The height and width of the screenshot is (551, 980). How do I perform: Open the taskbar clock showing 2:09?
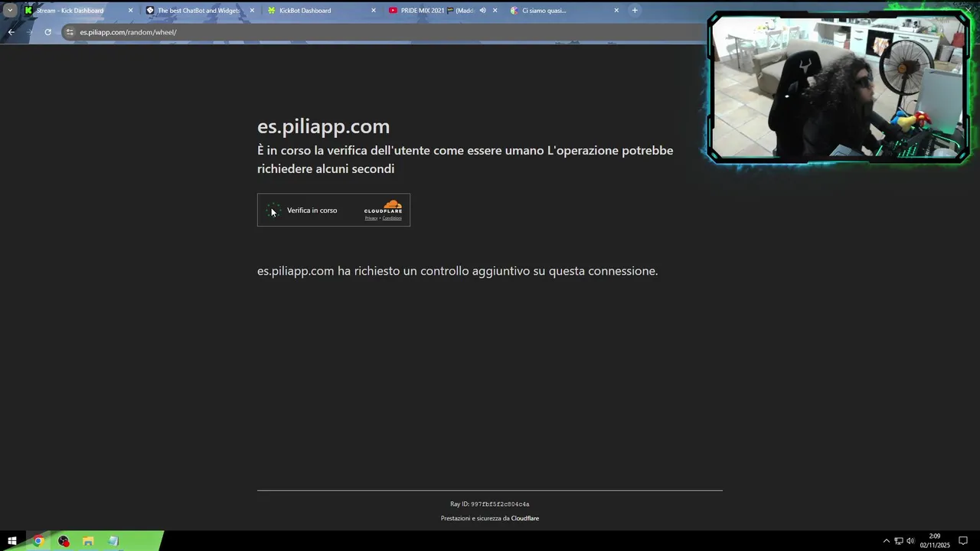click(x=935, y=541)
